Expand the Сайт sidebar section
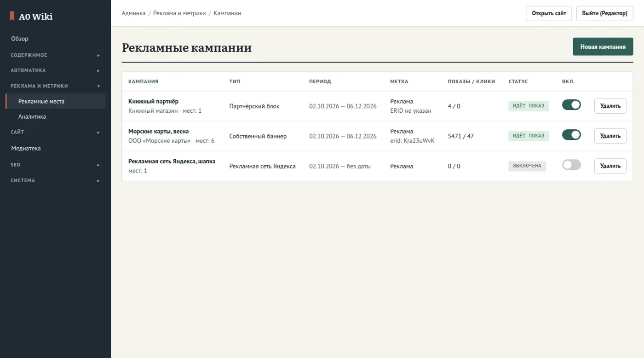The height and width of the screenshot is (358, 644). click(55, 132)
